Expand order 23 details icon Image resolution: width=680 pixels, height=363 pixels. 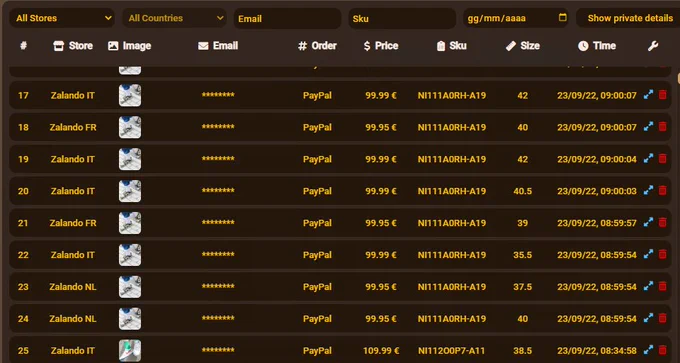point(648,286)
